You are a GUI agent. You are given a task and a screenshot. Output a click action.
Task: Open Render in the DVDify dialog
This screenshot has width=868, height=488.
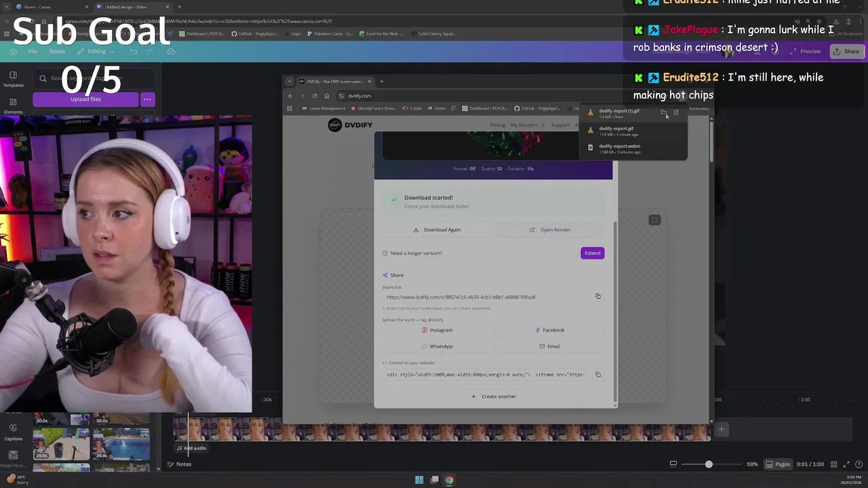tap(550, 230)
